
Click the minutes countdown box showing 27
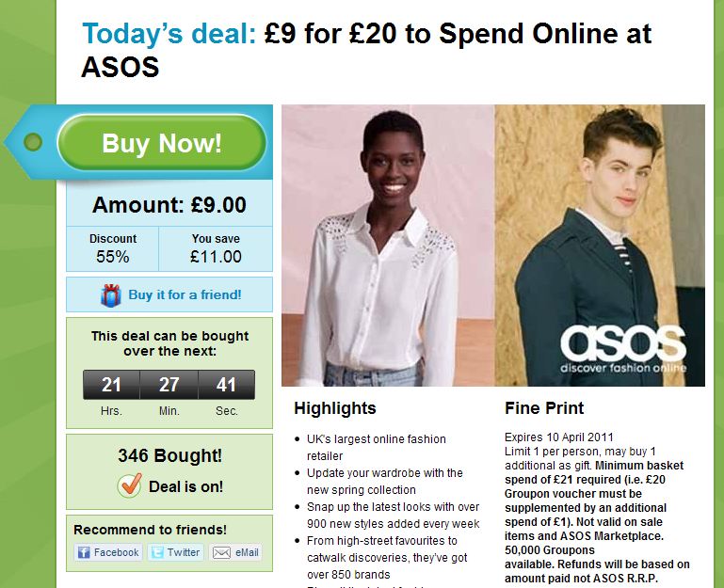[x=169, y=385]
